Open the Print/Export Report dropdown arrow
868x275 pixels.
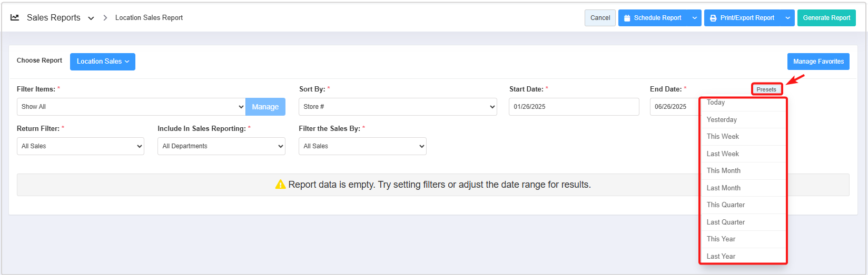(x=787, y=18)
